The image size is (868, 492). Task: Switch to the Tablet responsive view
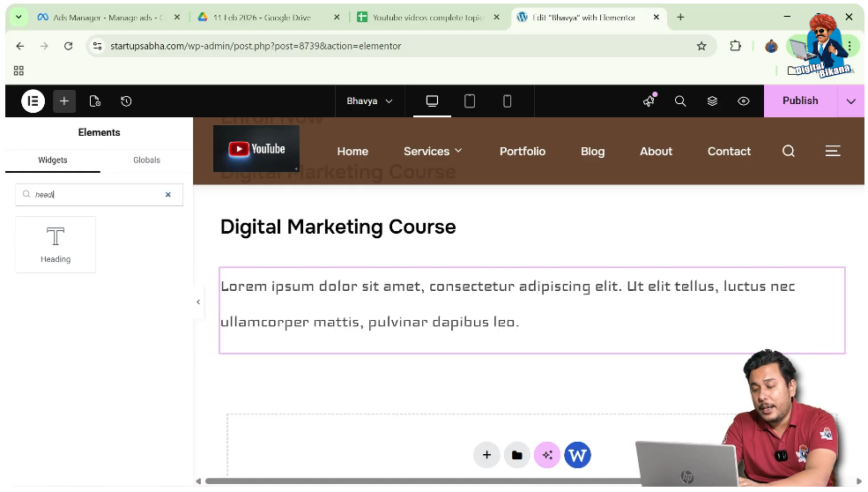[x=470, y=101]
